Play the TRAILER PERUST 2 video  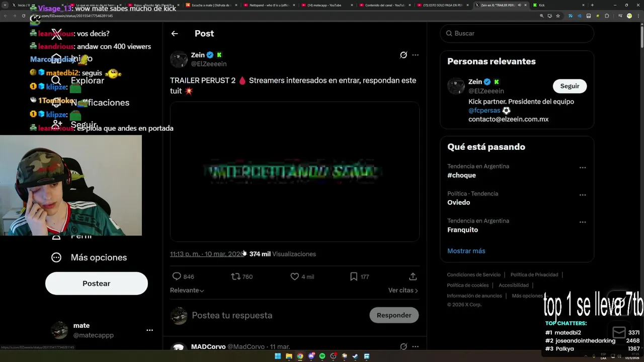coord(295,172)
